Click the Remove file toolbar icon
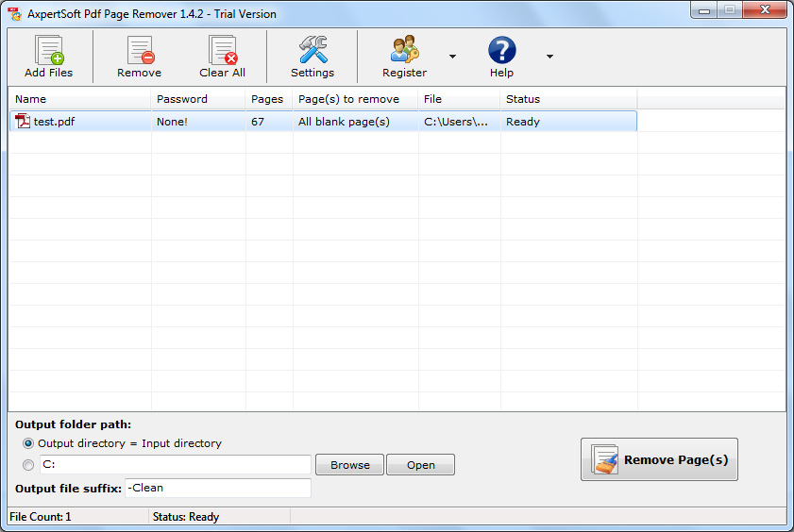The height and width of the screenshot is (532, 794). click(141, 50)
